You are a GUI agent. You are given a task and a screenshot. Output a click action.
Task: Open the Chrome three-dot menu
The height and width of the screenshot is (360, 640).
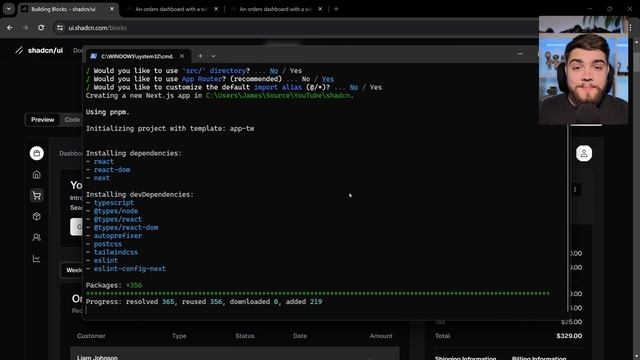click(631, 28)
